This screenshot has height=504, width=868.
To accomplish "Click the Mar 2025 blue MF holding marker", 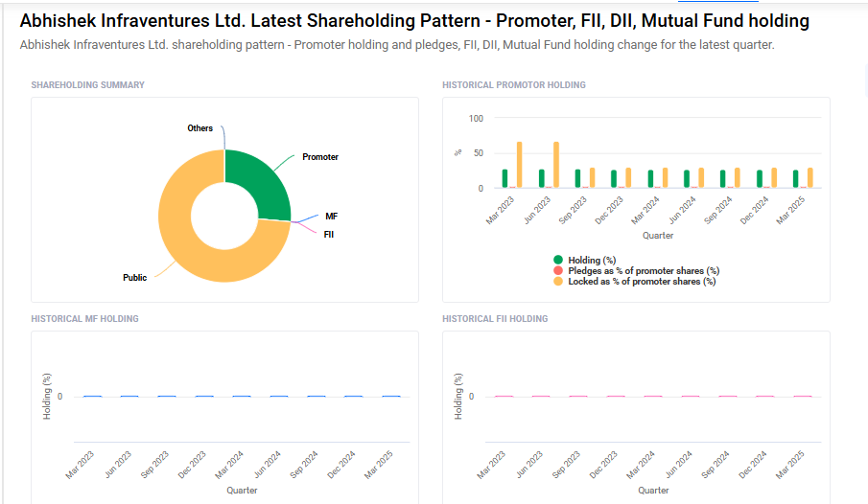I will pos(391,396).
